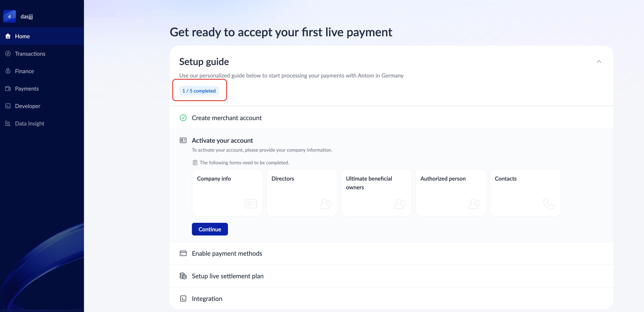The height and width of the screenshot is (312, 644).
Task: Expand the Enable payment methods step
Action: click(x=227, y=254)
